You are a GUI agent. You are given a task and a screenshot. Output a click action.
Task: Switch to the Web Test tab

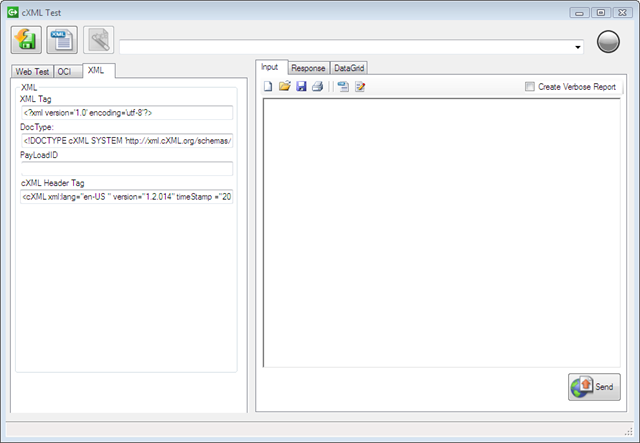click(x=32, y=71)
